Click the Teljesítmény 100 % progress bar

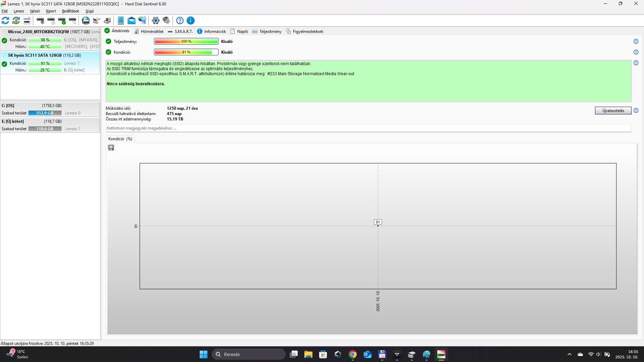coord(186,42)
